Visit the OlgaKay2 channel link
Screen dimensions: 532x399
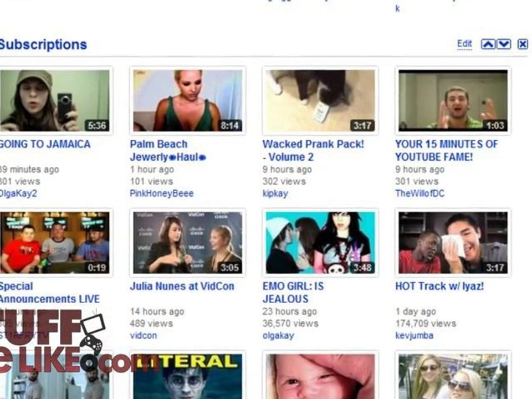[18, 193]
